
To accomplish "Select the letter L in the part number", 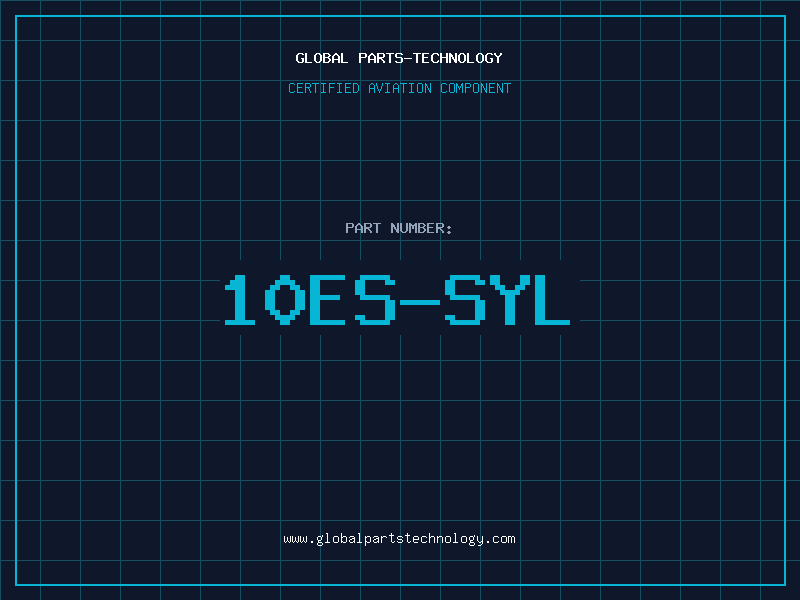I will click(x=555, y=300).
